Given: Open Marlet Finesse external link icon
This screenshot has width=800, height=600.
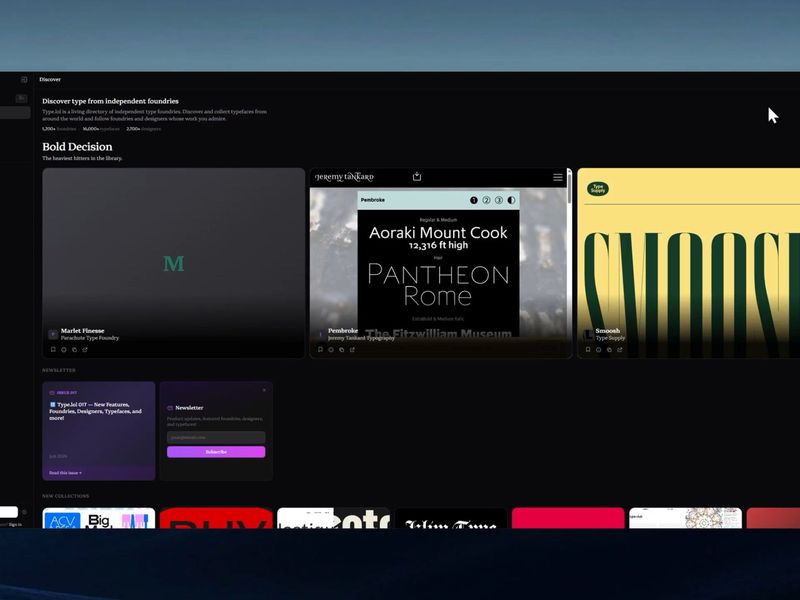Looking at the screenshot, I should [85, 349].
